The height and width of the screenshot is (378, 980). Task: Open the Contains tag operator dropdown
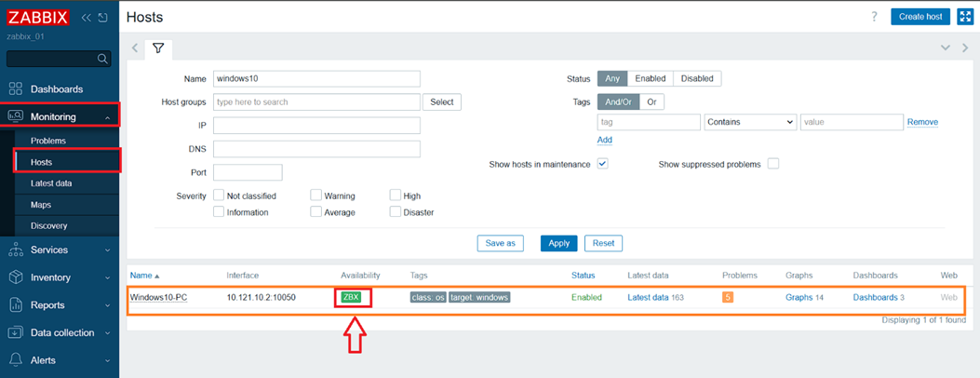point(750,122)
